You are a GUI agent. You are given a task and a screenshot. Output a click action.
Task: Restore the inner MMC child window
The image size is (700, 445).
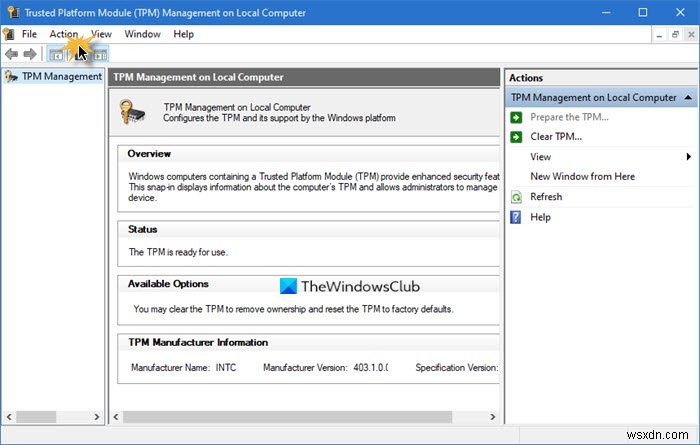click(x=675, y=35)
